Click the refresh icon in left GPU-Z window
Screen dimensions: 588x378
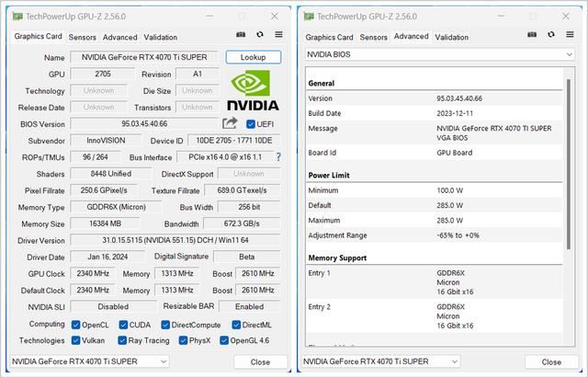260,35
